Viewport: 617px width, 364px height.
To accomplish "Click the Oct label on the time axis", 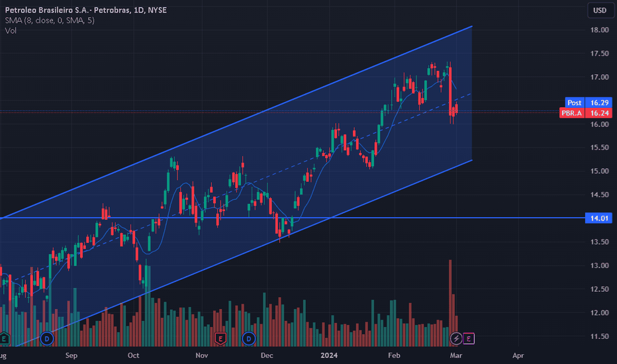I will point(133,356).
